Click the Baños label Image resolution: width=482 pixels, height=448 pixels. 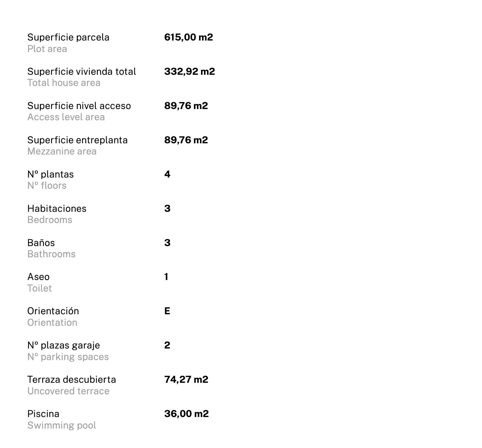point(41,243)
